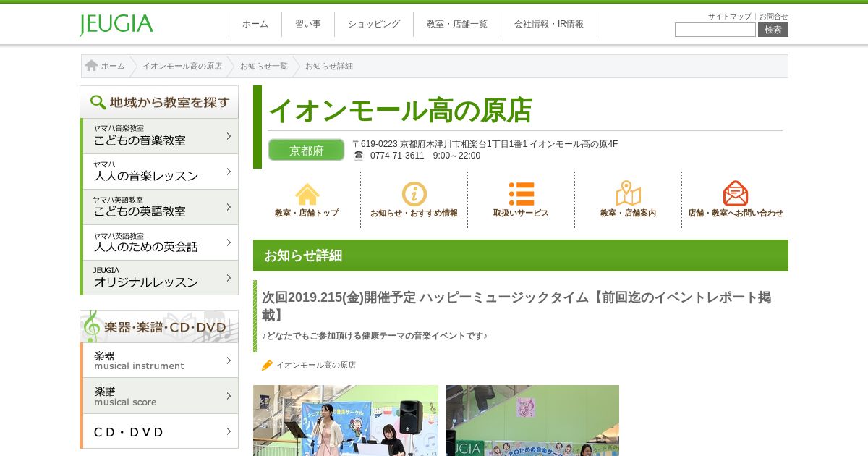Open the ショッピング navigation item
The width and height of the screenshot is (868, 456).
point(374,24)
